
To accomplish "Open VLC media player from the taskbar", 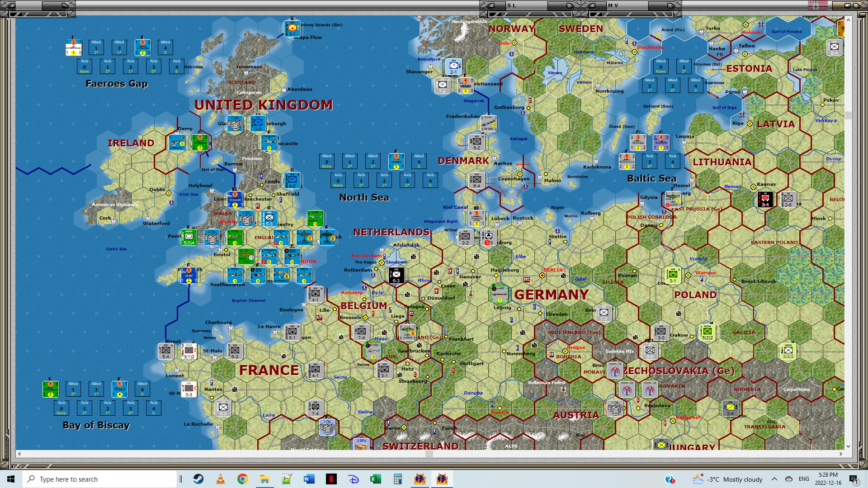I will (220, 479).
